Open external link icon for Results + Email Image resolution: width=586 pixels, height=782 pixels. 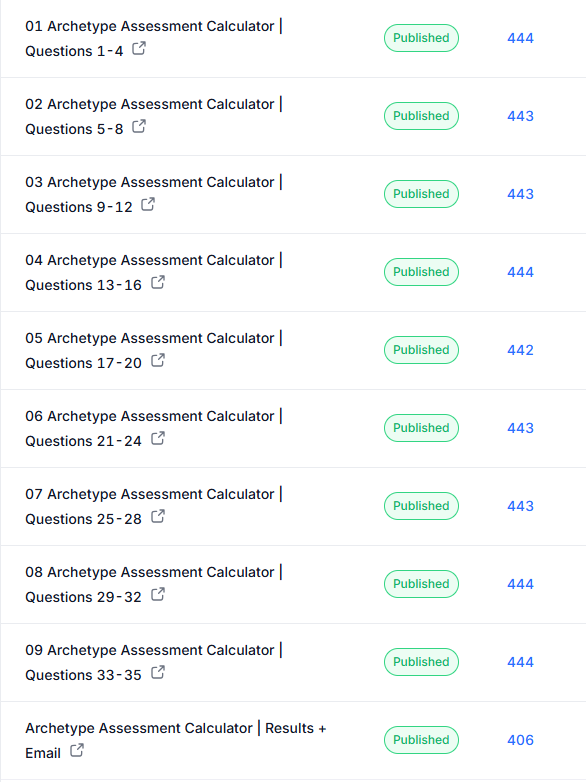[77, 750]
